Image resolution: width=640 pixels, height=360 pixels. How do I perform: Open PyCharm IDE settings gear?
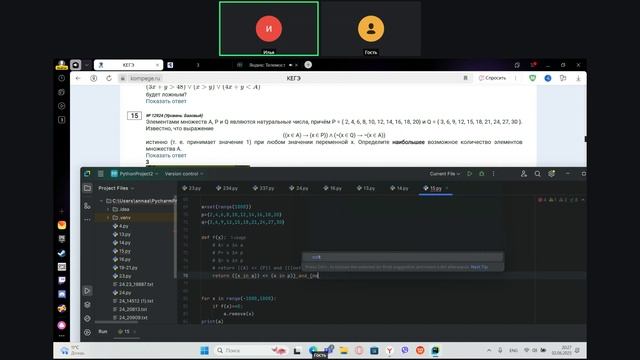click(551, 174)
